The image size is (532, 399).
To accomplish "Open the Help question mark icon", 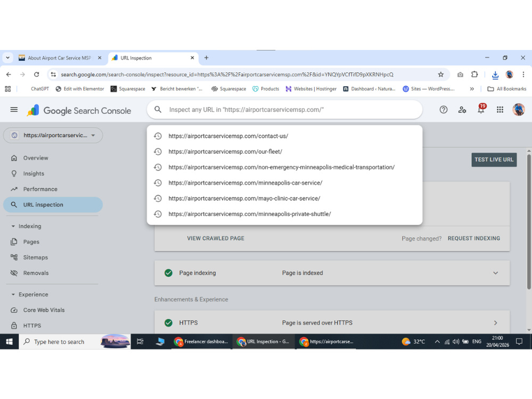I will click(x=444, y=110).
